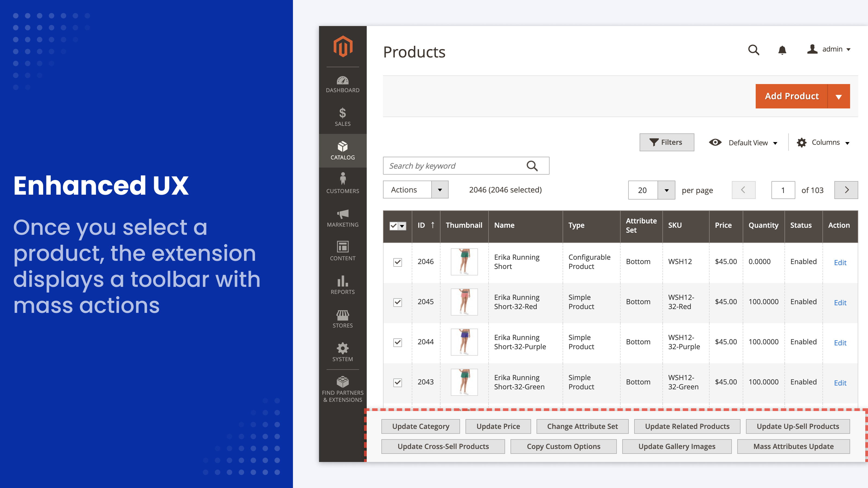868x488 pixels.
Task: Click Edit for product 2045
Action: click(x=840, y=303)
